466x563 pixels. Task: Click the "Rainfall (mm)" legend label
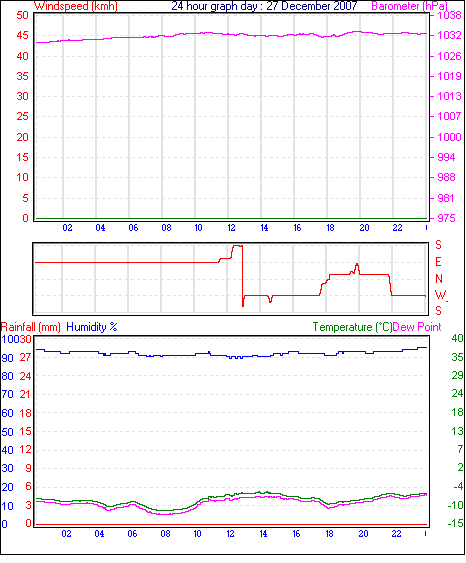[x=31, y=327]
